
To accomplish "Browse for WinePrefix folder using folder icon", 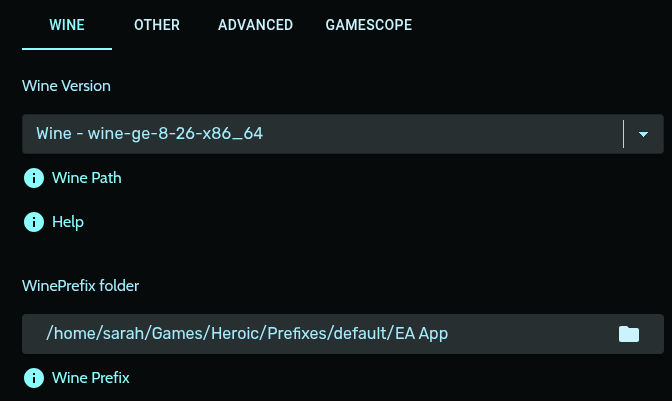I will coord(628,334).
